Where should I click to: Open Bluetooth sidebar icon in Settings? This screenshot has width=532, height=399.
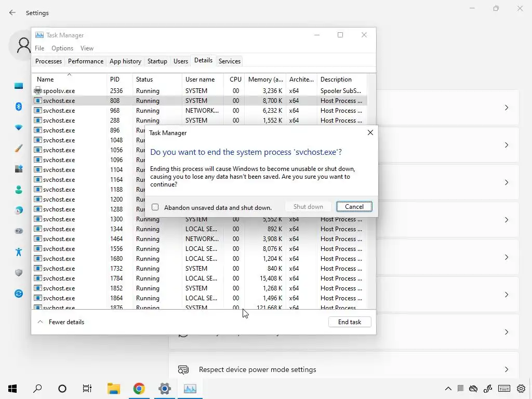click(19, 107)
